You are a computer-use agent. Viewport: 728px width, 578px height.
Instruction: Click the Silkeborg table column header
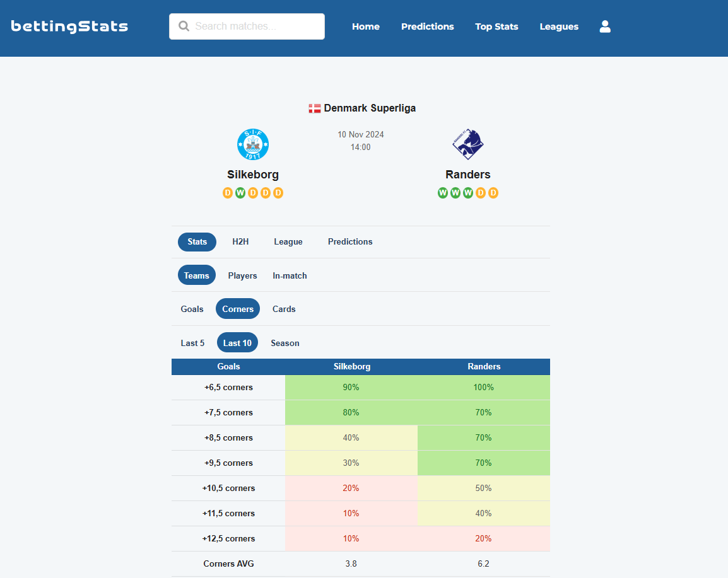tap(352, 366)
